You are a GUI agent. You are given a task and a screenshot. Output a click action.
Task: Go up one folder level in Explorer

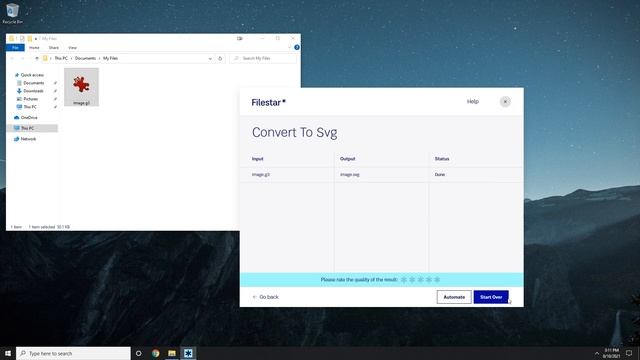(37, 58)
